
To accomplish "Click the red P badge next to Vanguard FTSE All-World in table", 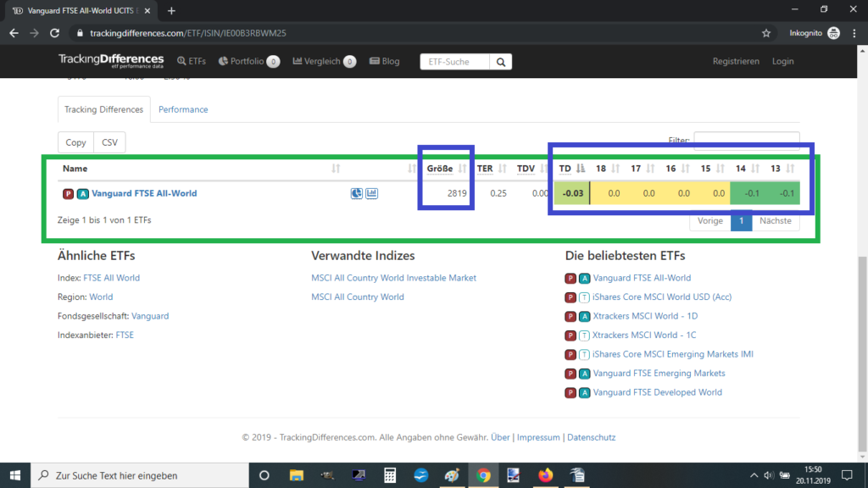I will pyautogui.click(x=68, y=194).
